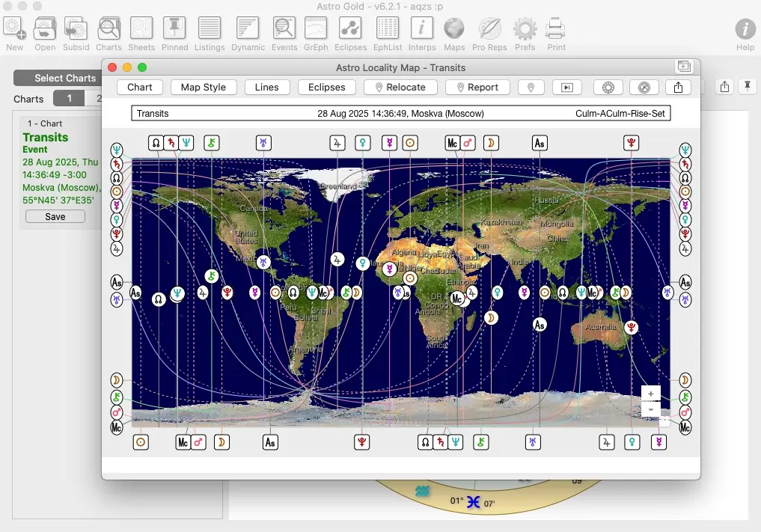Screen dimensions: 761x532
Task: Create a New chart from the toolbar
Action: (14, 34)
